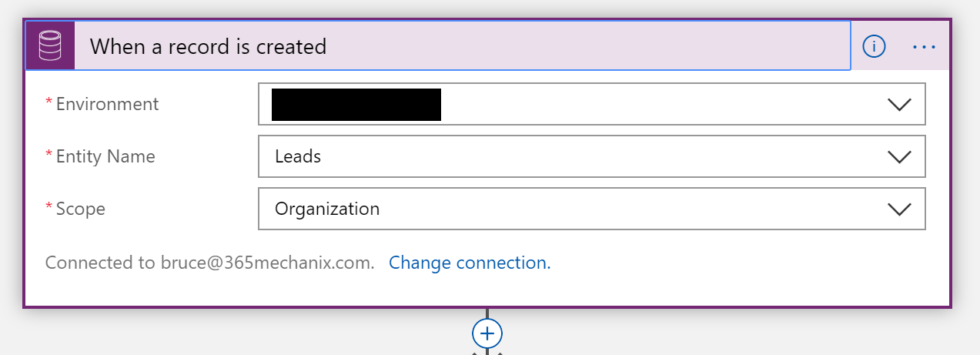
Task: Click the blank canvas beside the plus button
Action: tap(693, 333)
